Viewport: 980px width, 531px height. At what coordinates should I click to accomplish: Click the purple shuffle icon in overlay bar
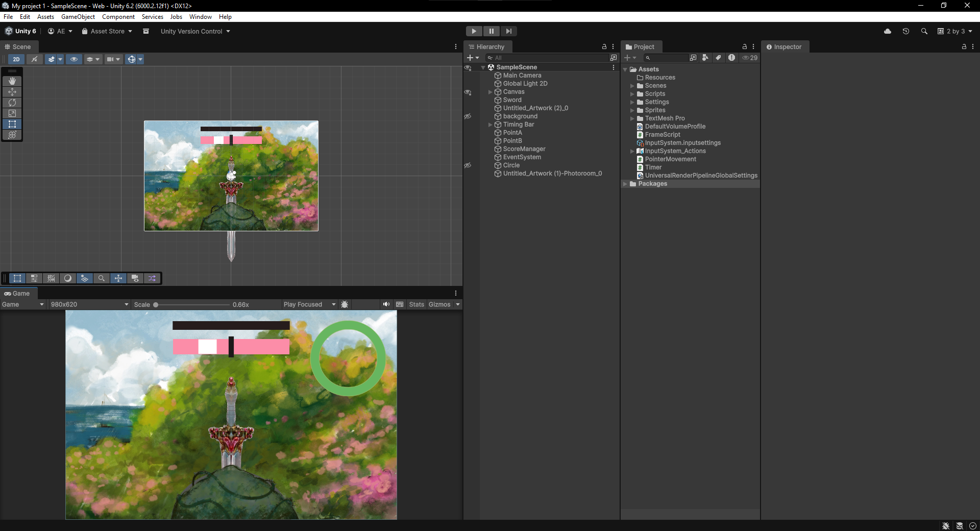point(152,278)
